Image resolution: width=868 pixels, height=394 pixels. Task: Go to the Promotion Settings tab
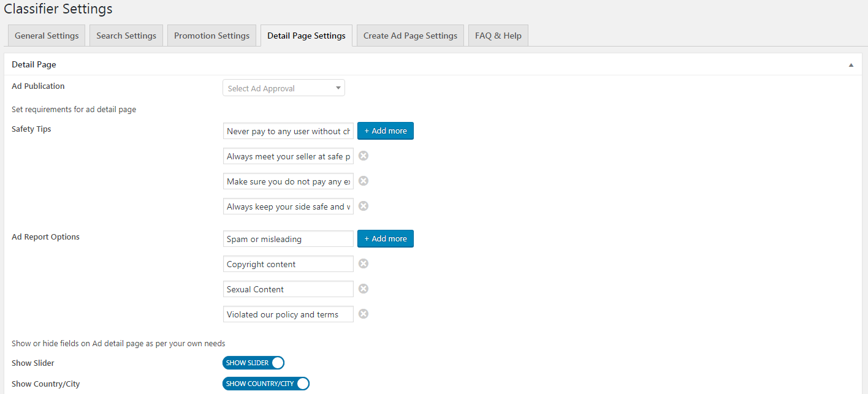pos(211,36)
